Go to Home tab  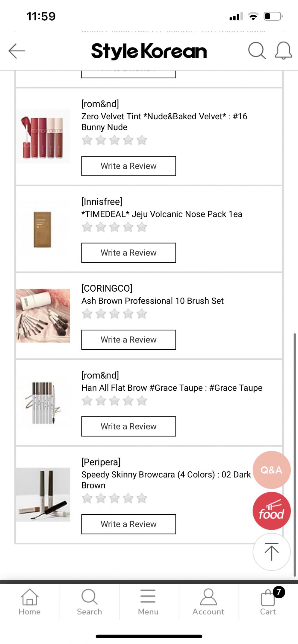[x=30, y=602]
